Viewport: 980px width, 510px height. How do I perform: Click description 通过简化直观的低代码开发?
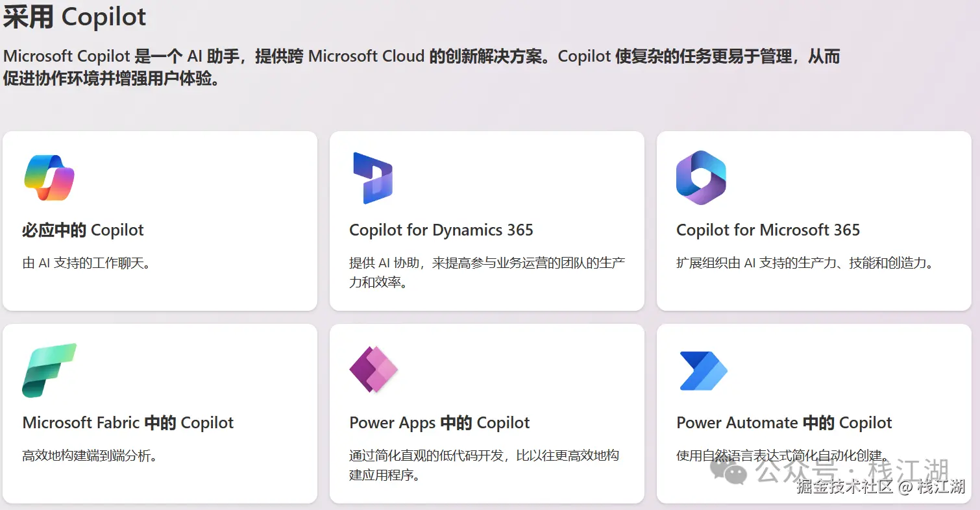tap(484, 465)
